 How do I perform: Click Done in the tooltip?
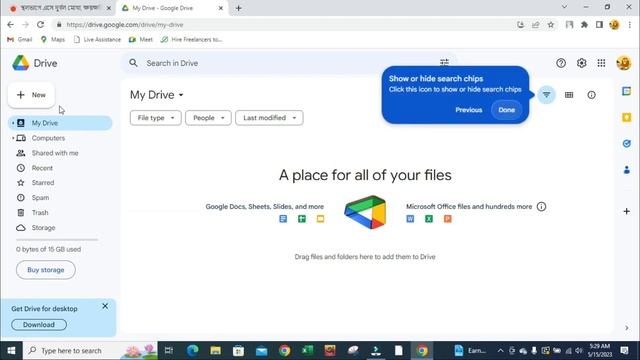tap(506, 110)
